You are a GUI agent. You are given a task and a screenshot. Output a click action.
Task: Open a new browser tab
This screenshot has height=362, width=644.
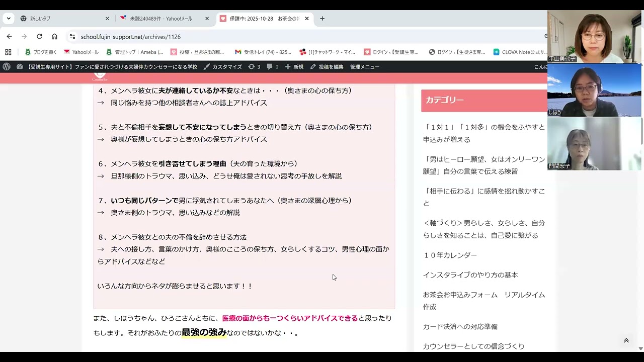tap(322, 19)
